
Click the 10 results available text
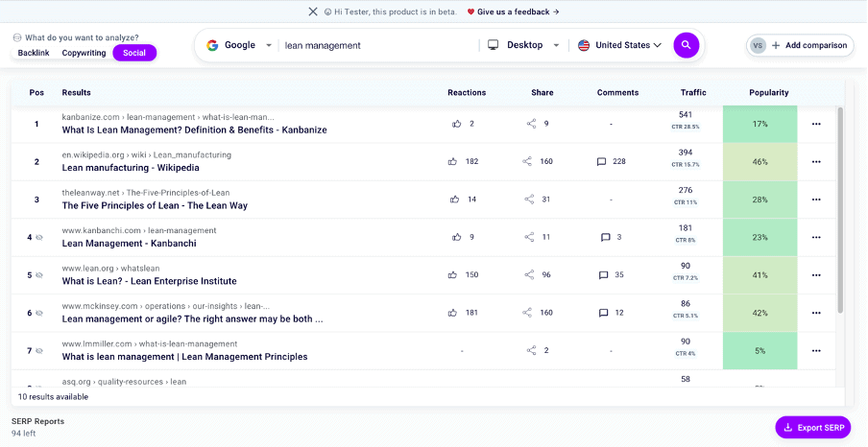pos(53,397)
